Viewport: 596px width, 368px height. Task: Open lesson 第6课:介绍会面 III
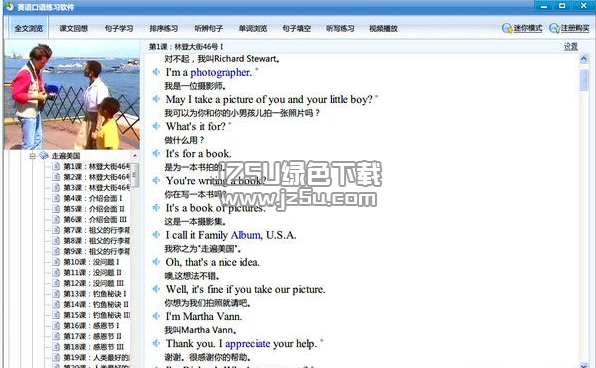tap(95, 219)
